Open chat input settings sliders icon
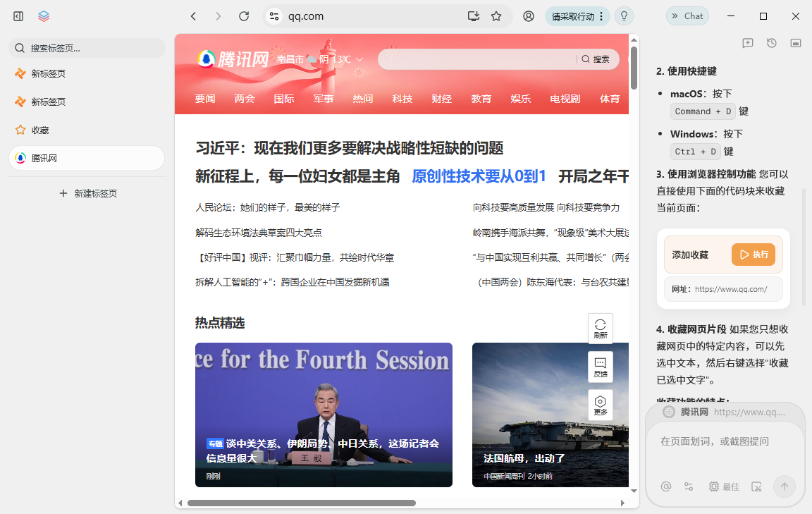 pos(689,487)
